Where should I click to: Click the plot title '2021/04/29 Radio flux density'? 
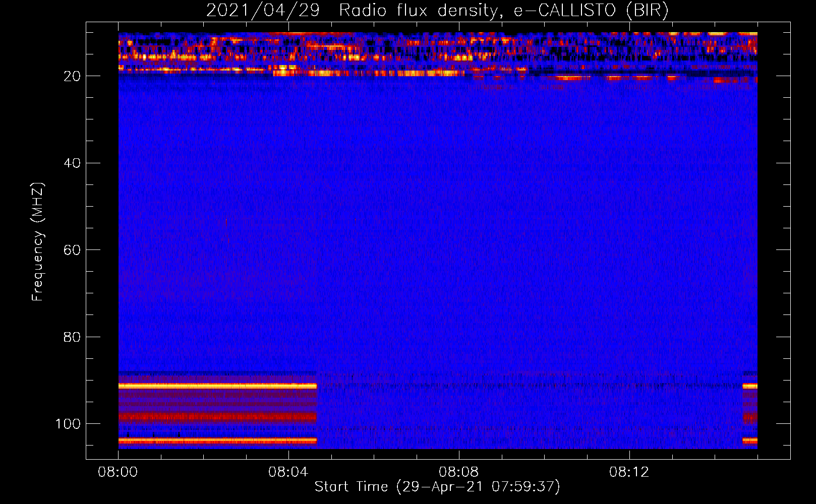pyautogui.click(x=437, y=11)
